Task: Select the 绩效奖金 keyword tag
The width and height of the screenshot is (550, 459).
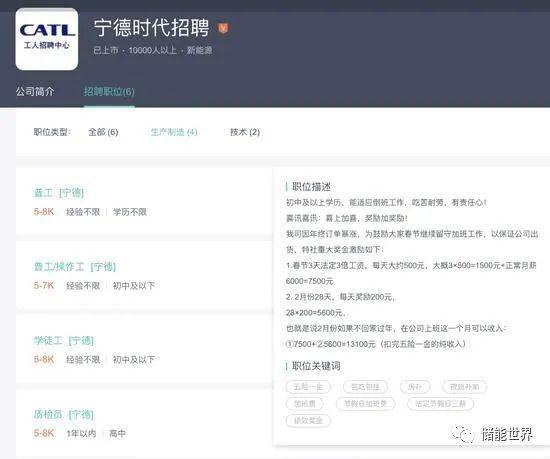Action: point(308,420)
